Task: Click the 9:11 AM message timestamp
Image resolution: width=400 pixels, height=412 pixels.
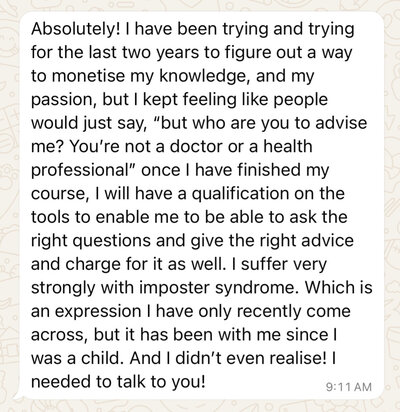Action: coord(348,387)
